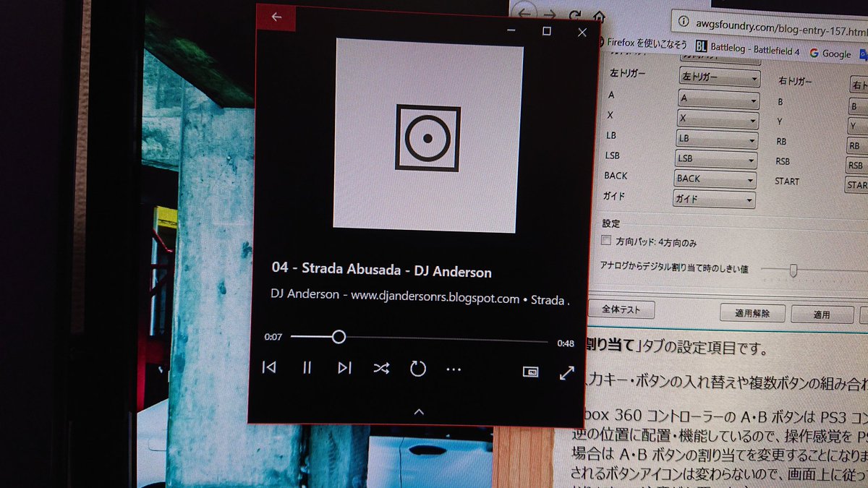Open the more options ellipsis menu
This screenshot has height=488, width=868.
(x=454, y=370)
